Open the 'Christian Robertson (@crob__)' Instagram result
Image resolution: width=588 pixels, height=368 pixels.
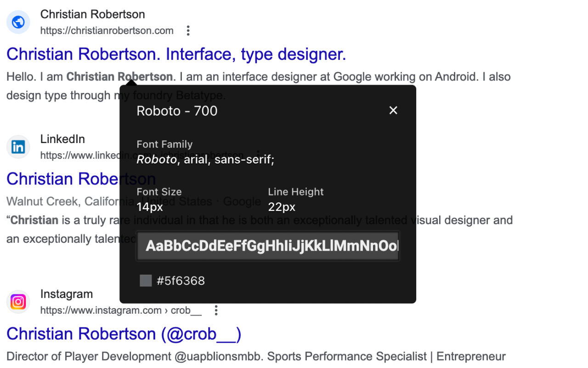pyautogui.click(x=124, y=334)
